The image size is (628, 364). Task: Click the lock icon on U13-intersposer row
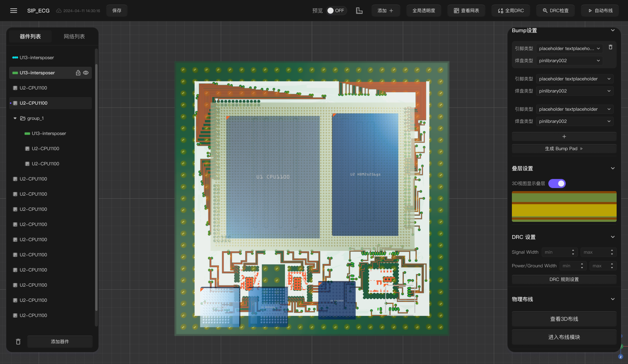(78, 73)
